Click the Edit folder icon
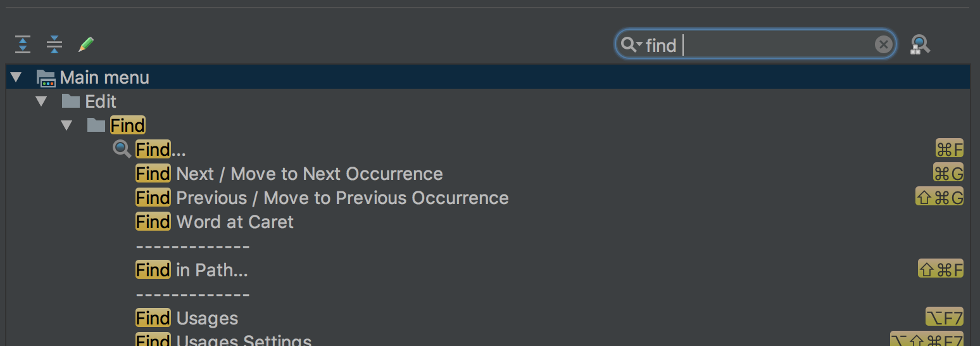Screen dimensions: 980x346 (71, 101)
